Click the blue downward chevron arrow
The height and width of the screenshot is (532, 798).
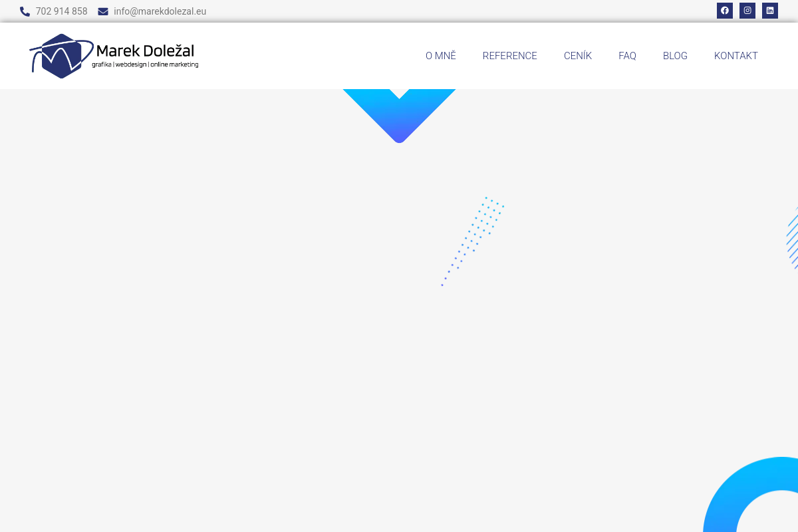click(399, 116)
